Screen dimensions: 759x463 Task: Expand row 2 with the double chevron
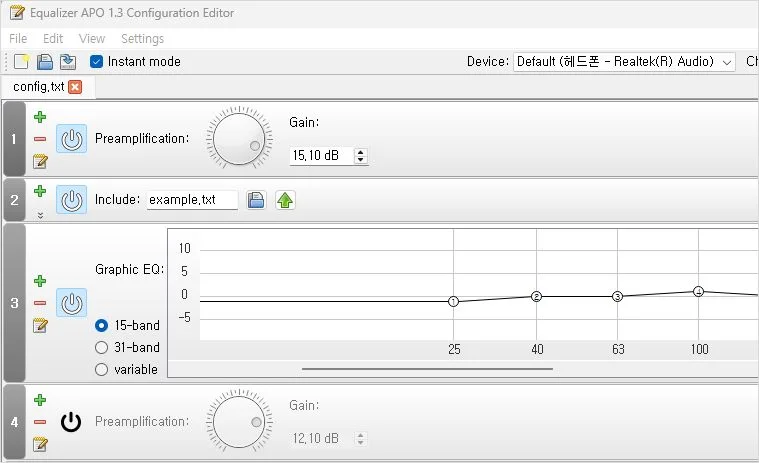pyautogui.click(x=40, y=214)
